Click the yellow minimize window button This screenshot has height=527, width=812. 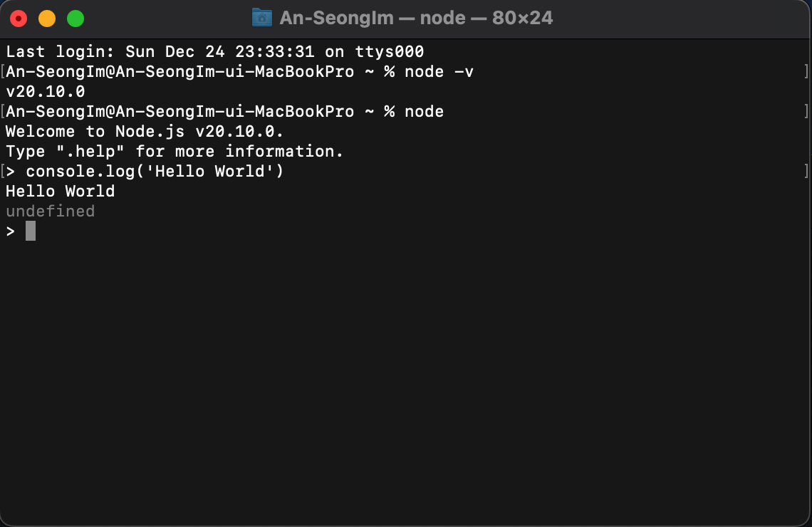[x=47, y=19]
